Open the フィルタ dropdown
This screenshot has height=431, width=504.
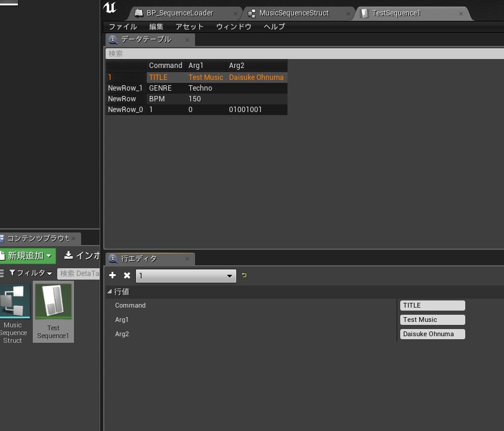[x=30, y=273]
